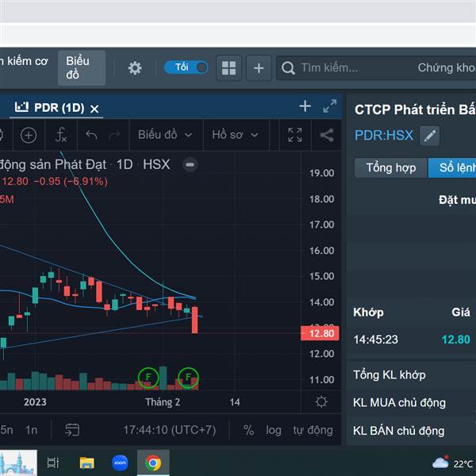Enter fullscreen chart mode
The height and width of the screenshot is (476, 476).
[295, 135]
